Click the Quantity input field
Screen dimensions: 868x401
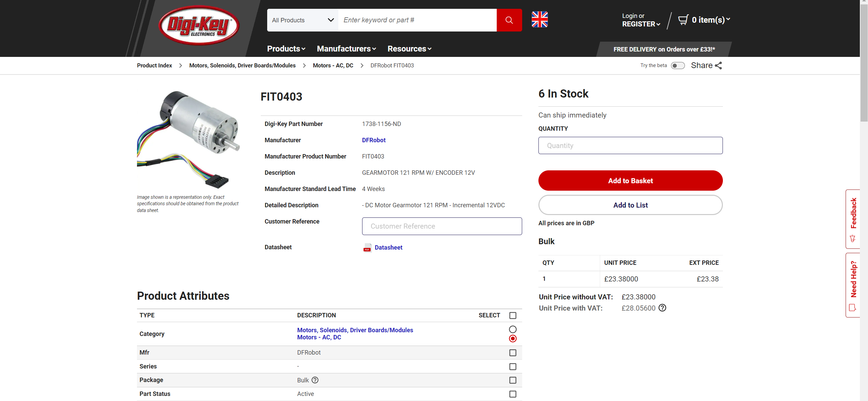click(x=630, y=145)
